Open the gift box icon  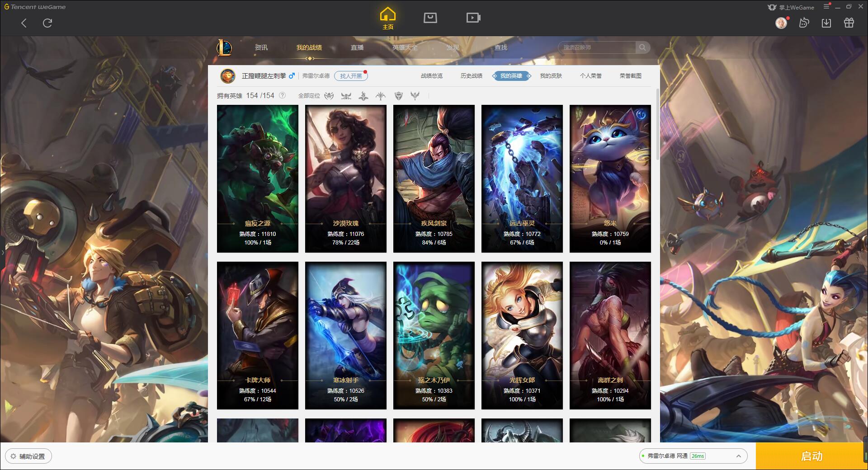(x=849, y=23)
